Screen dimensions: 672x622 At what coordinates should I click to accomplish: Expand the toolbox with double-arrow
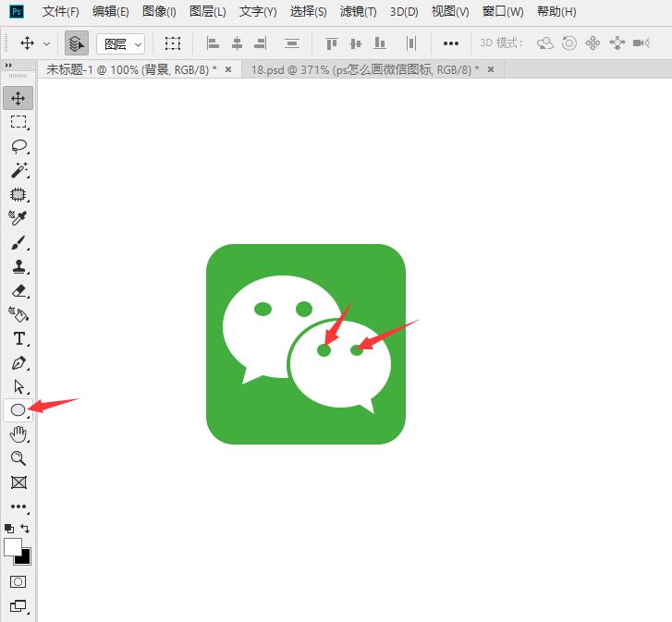8,66
